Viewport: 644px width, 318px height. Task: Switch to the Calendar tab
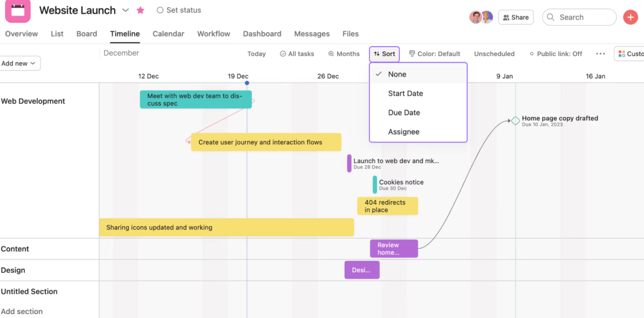tap(168, 34)
